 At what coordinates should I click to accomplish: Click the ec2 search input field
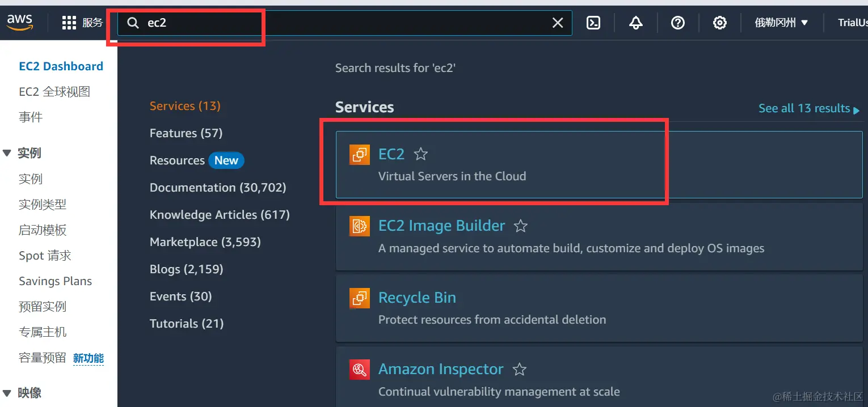(x=346, y=23)
